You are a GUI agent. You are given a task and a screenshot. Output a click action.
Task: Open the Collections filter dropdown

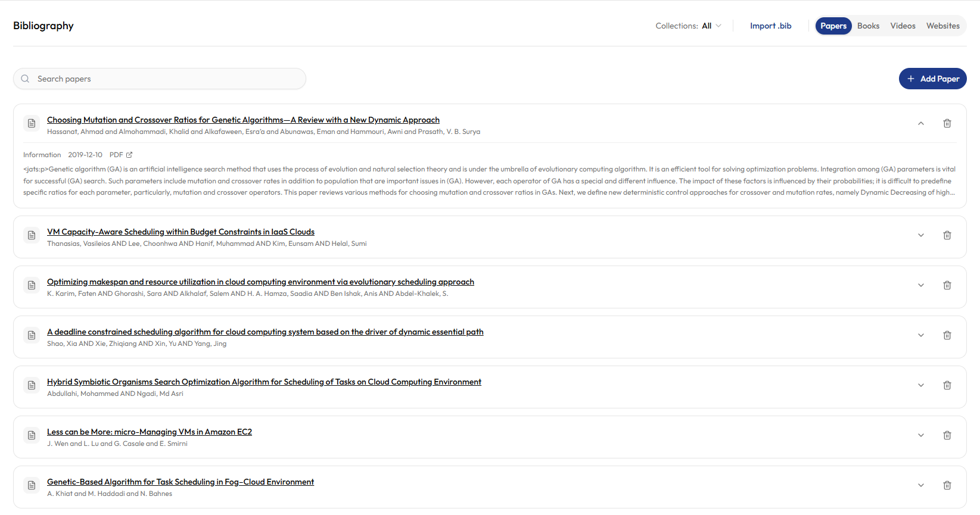[x=689, y=26]
